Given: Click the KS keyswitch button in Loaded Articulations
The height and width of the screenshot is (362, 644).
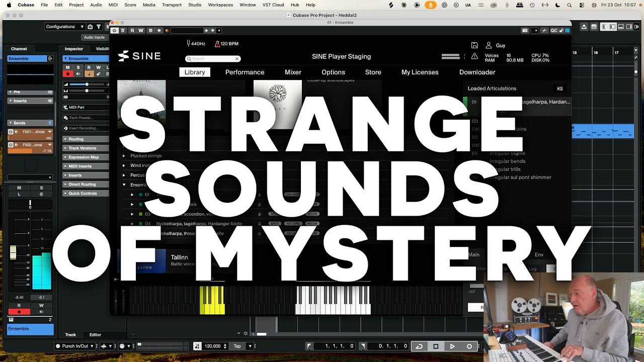Looking at the screenshot, I should (x=559, y=88).
